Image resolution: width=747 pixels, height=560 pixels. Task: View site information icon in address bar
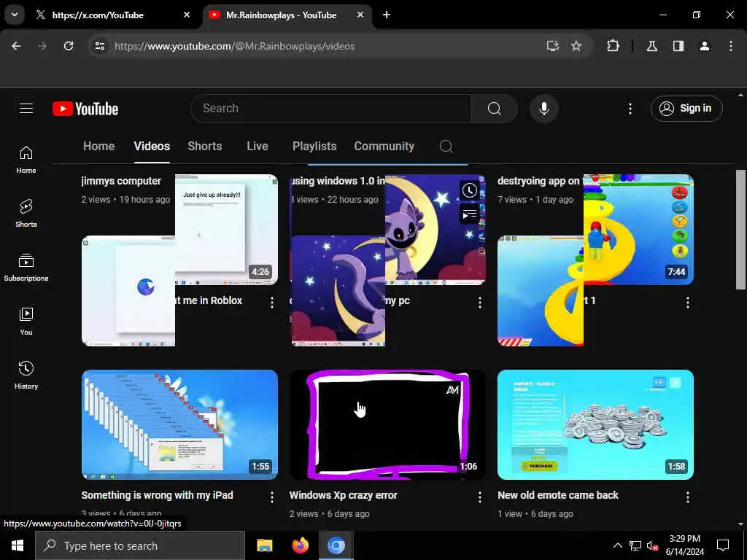99,46
